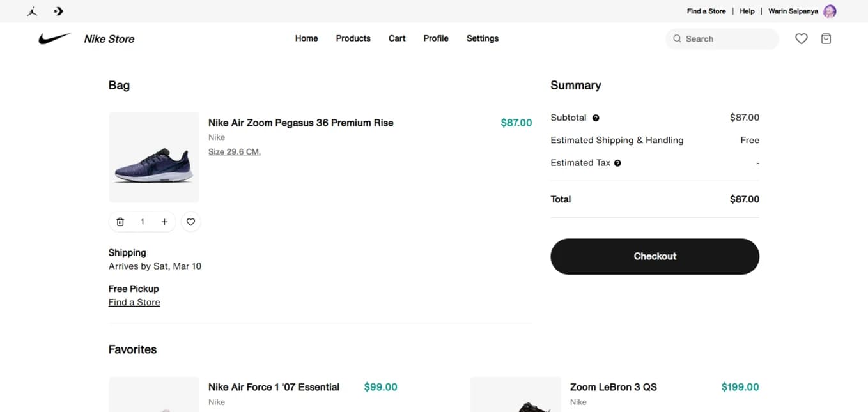This screenshot has height=412, width=868.
Task: Open the Converse brand logo
Action: point(59,11)
